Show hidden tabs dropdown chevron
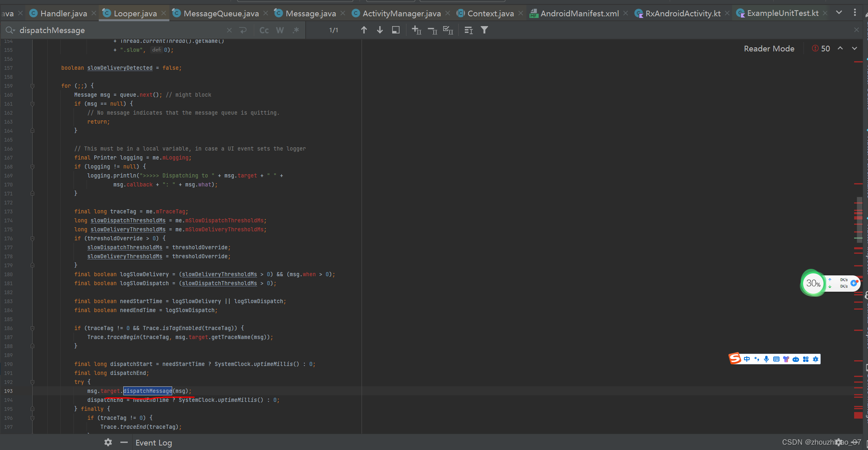This screenshot has width=868, height=450. [839, 13]
